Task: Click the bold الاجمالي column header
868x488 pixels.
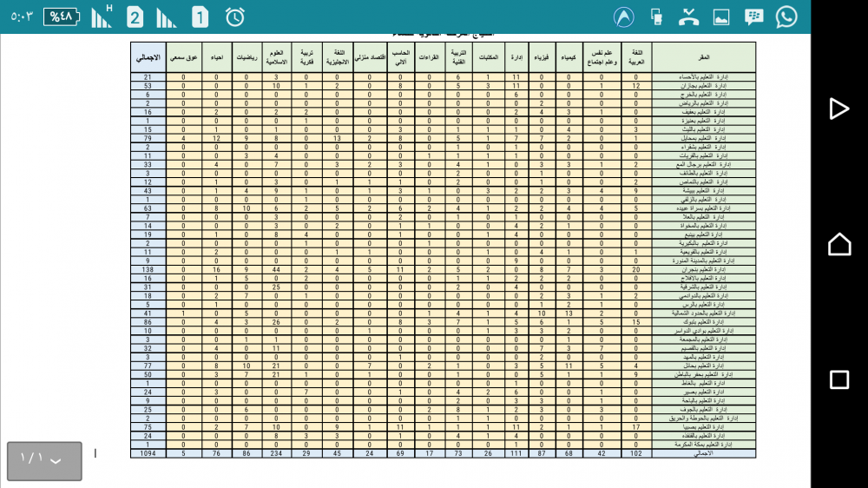Action: pos(148,57)
